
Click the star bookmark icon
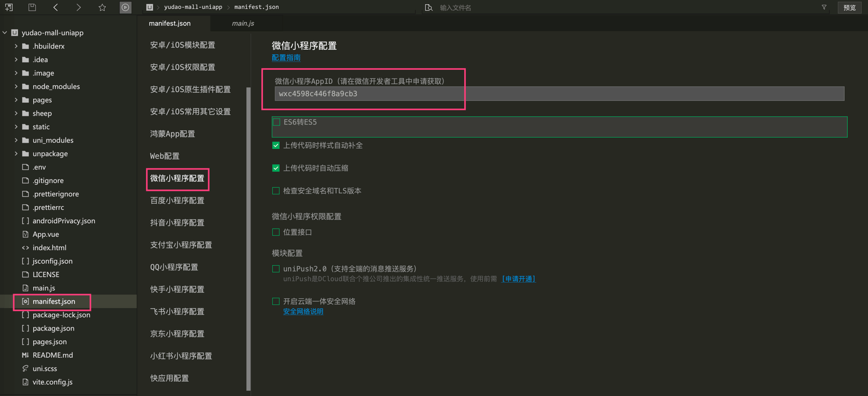(x=102, y=7)
